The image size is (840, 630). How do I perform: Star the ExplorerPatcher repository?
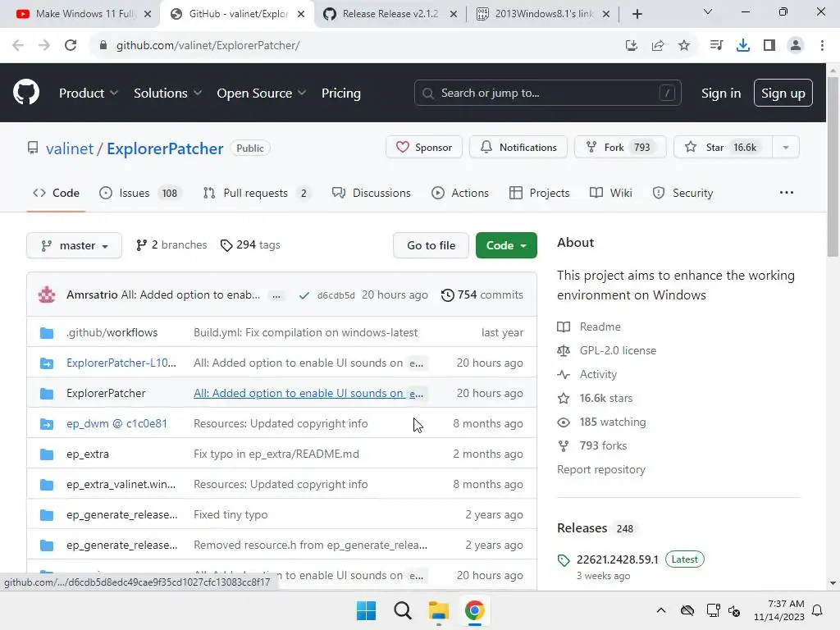pos(722,148)
